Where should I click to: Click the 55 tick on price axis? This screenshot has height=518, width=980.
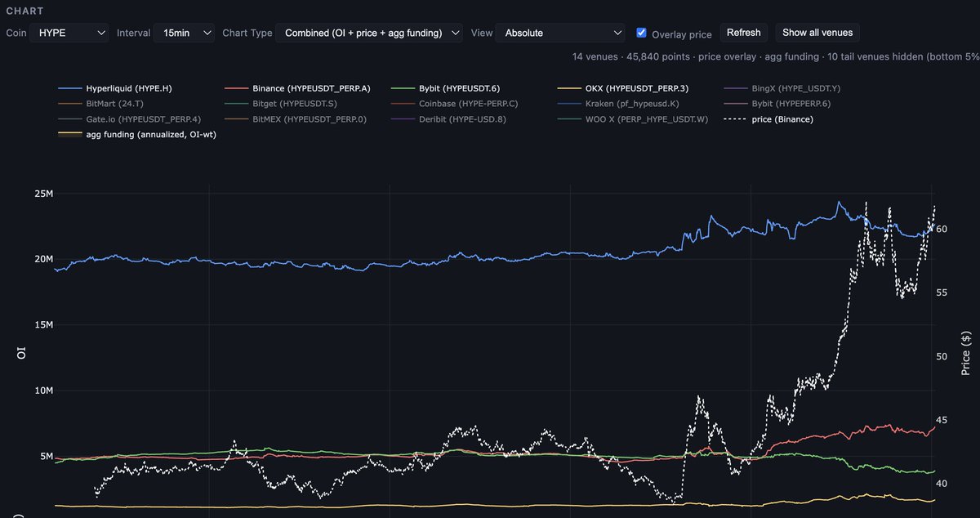(942, 292)
